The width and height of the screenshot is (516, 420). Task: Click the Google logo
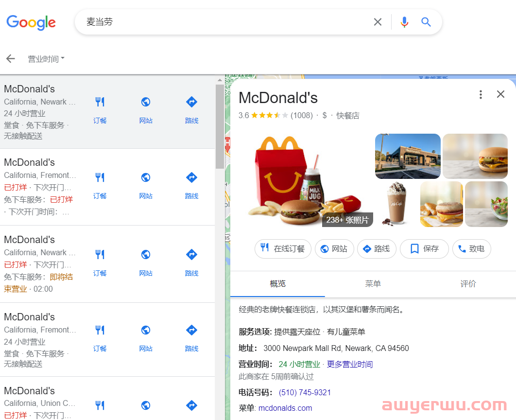31,22
